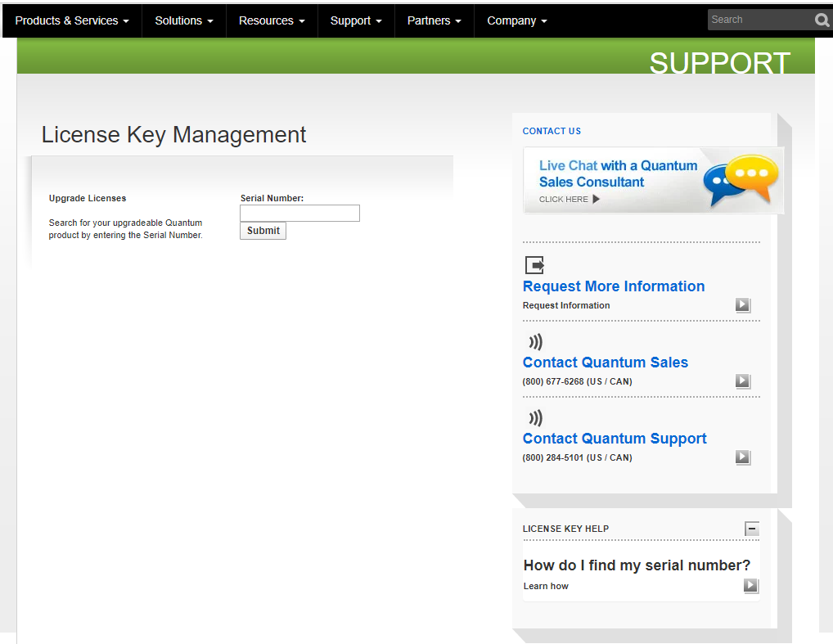Click sound wave icon above Contact Quantum Support

pos(535,418)
